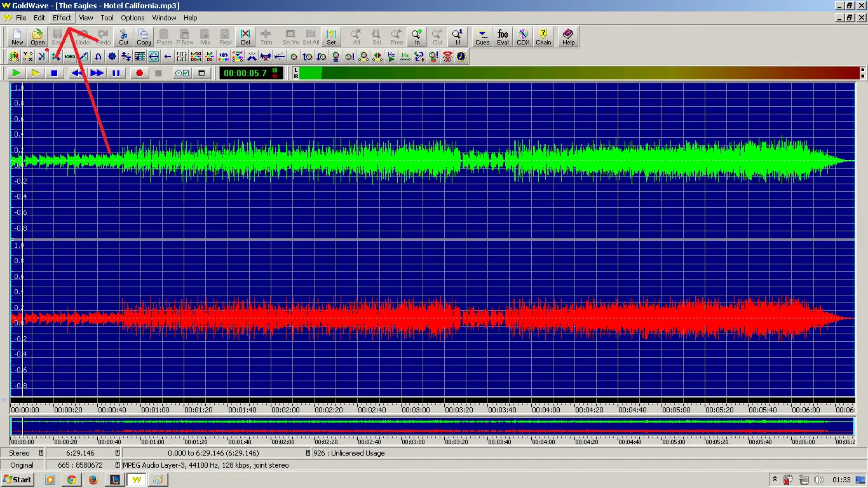
Task: Click the Chain effect chain editor icon
Action: (x=543, y=37)
